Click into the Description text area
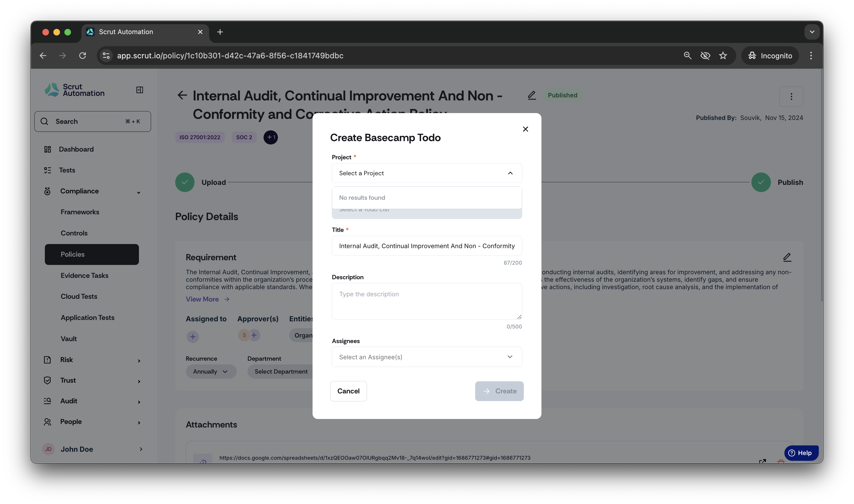Screen dimensions: 854x504 [427, 301]
